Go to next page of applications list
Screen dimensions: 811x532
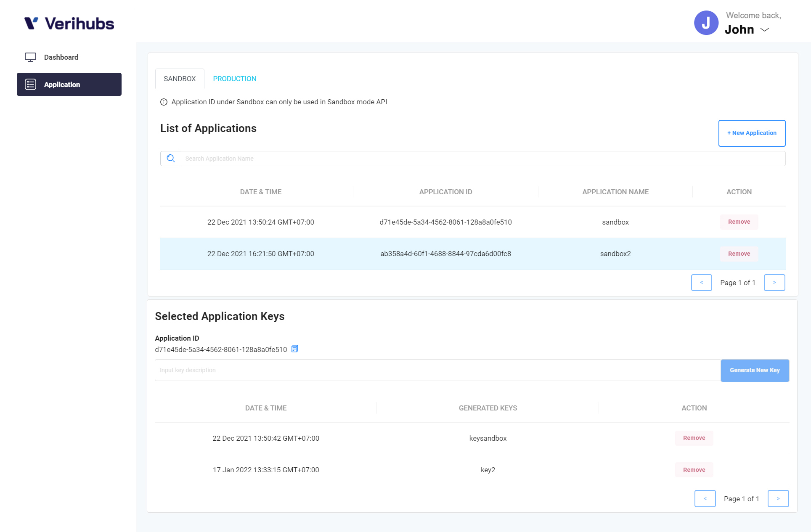coord(774,283)
